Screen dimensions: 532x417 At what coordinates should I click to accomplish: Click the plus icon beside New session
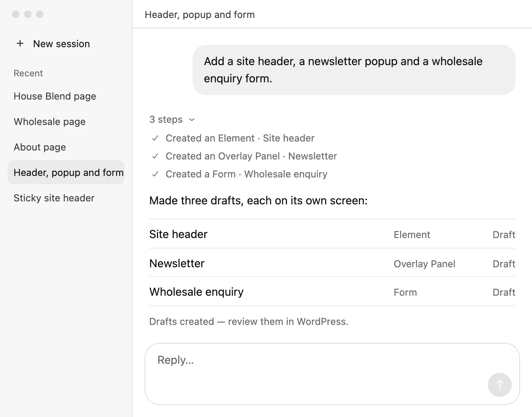pos(20,43)
